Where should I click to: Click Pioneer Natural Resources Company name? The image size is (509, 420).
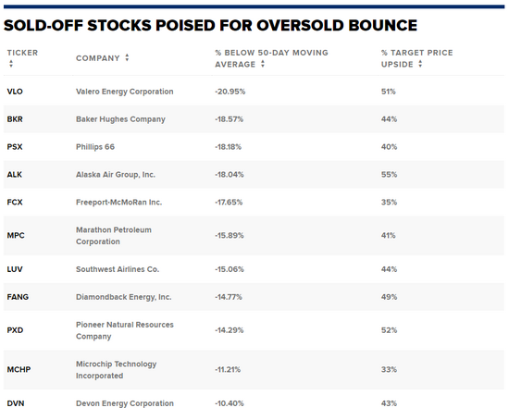point(125,330)
